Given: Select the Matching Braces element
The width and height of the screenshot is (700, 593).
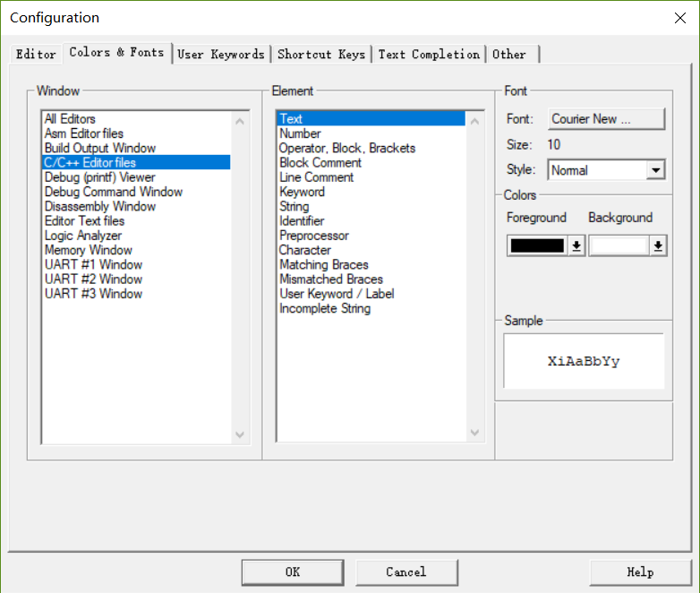Looking at the screenshot, I should (371, 264).
